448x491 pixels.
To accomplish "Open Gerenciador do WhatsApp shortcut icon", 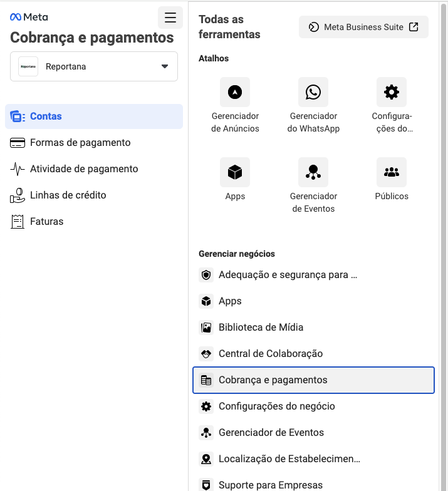I will (x=313, y=93).
